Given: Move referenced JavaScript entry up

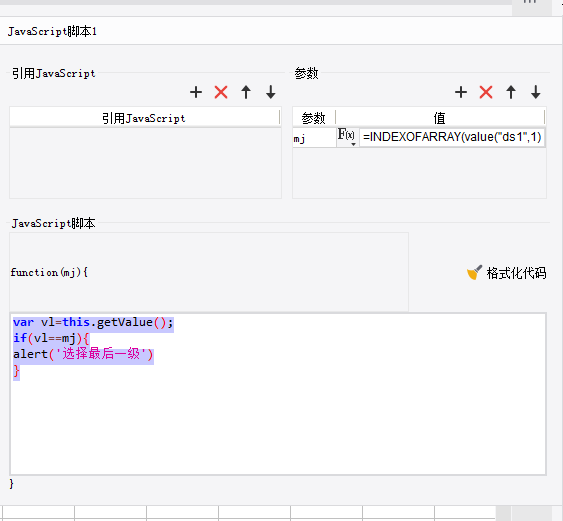Looking at the screenshot, I should pos(246,92).
